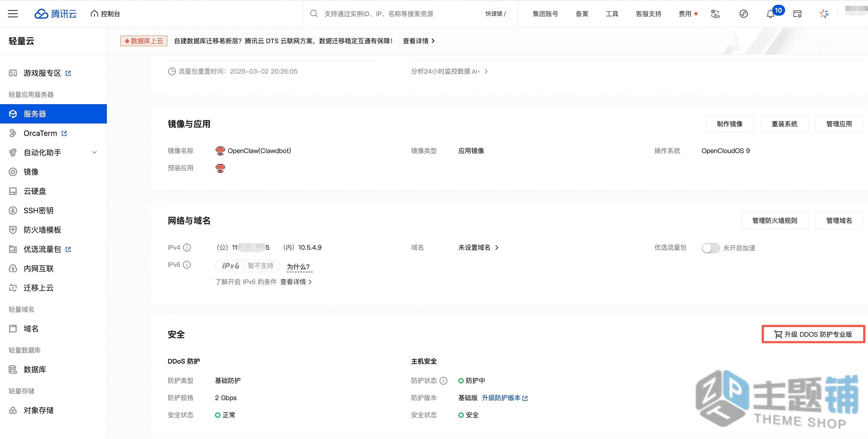Click the mini program icon in header
The image size is (868, 439).
pos(743,14)
